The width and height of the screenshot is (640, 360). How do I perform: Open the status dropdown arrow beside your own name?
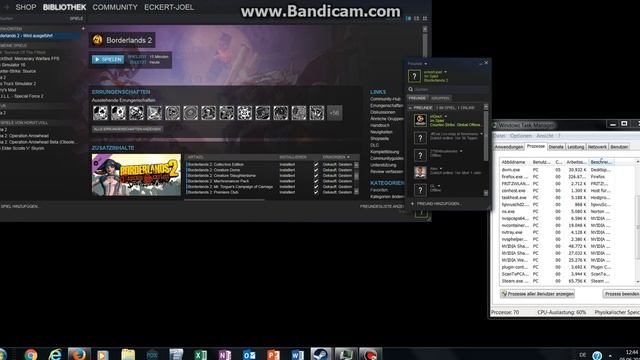tap(445, 72)
